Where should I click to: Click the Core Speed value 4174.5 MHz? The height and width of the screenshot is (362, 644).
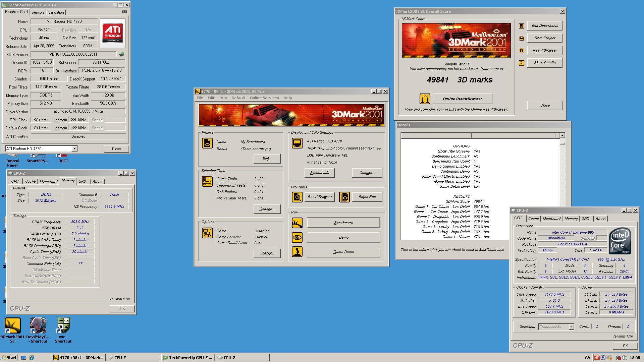(x=554, y=295)
